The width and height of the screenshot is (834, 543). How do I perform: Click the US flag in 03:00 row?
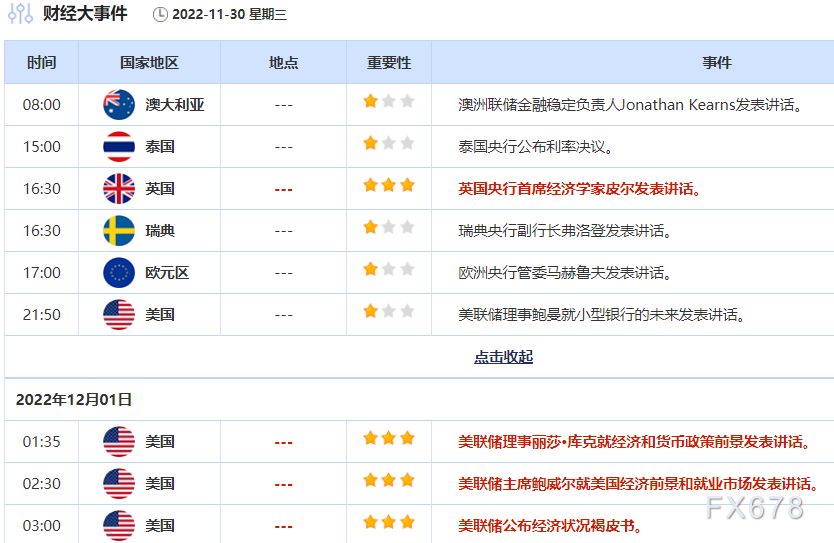click(x=119, y=525)
